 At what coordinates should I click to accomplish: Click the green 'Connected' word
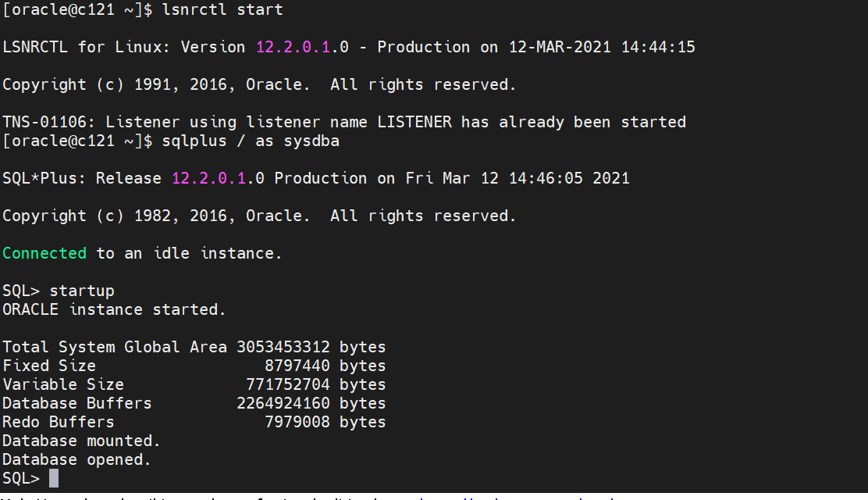click(44, 253)
